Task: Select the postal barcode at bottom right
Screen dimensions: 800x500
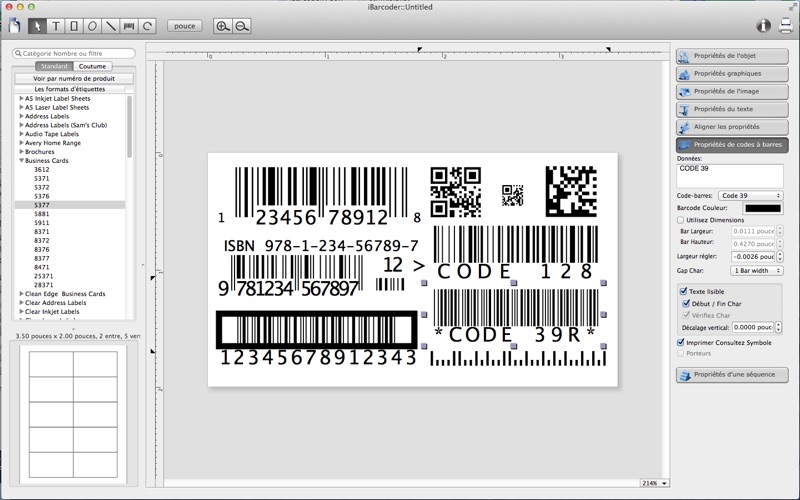Action: click(x=518, y=359)
